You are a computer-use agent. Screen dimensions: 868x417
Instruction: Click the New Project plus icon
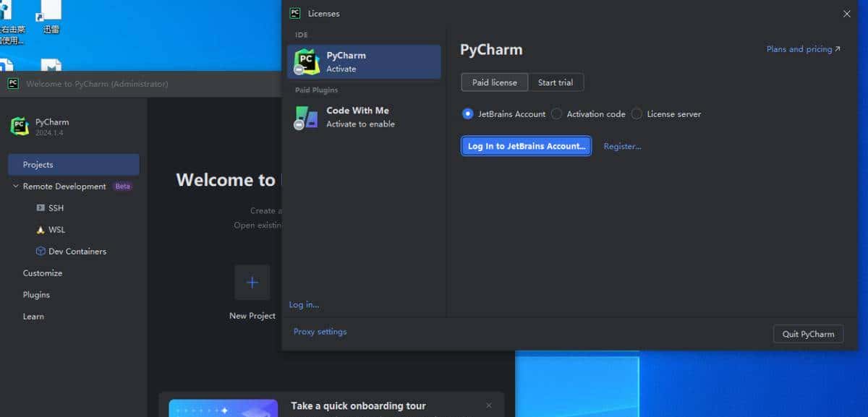click(252, 282)
